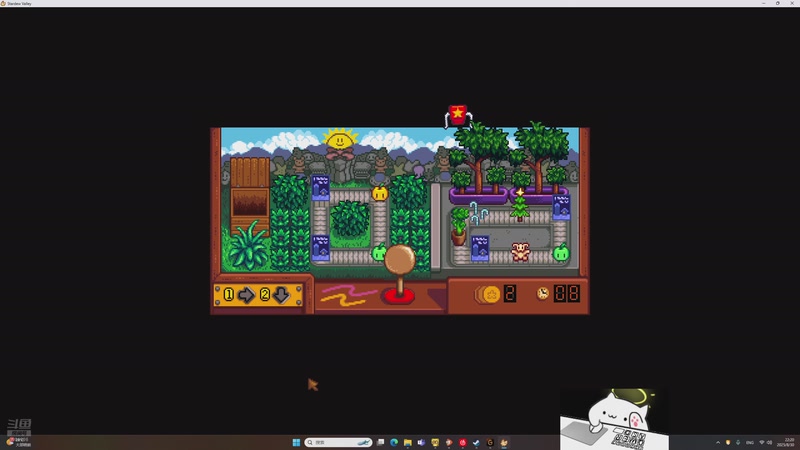This screenshot has width=800, height=450.
Task: Open Microsoft Edge from taskbar
Action: [394, 442]
